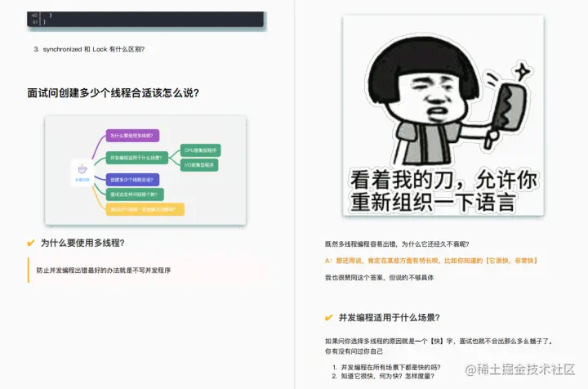Image resolution: width=588 pixels, height=389 pixels.
Task: Click the checkmark icon beside '为什么要使用多线程?' heading
Action: 31,243
